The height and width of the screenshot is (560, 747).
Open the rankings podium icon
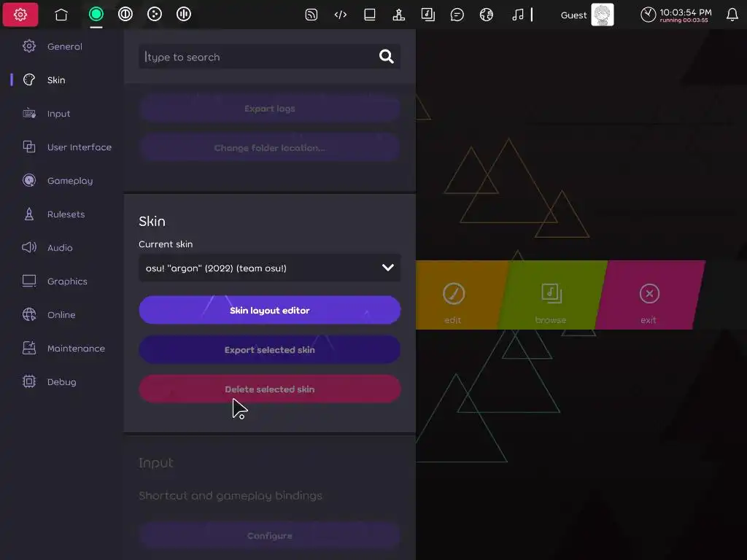[x=399, y=15]
